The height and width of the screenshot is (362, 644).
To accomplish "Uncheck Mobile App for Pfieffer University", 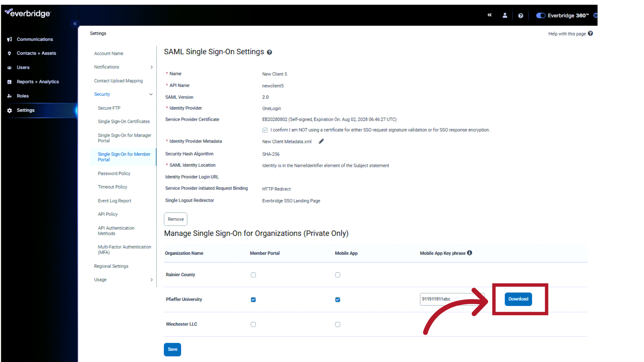I will [x=337, y=299].
